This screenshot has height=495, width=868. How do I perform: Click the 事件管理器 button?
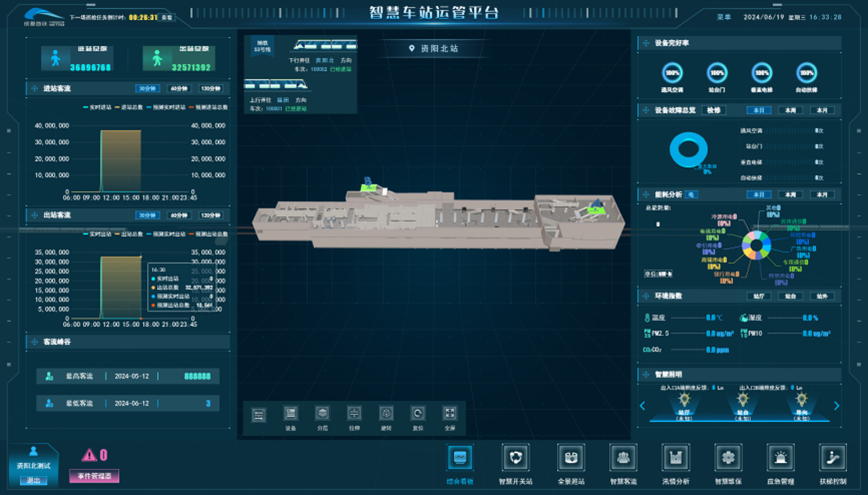94,476
